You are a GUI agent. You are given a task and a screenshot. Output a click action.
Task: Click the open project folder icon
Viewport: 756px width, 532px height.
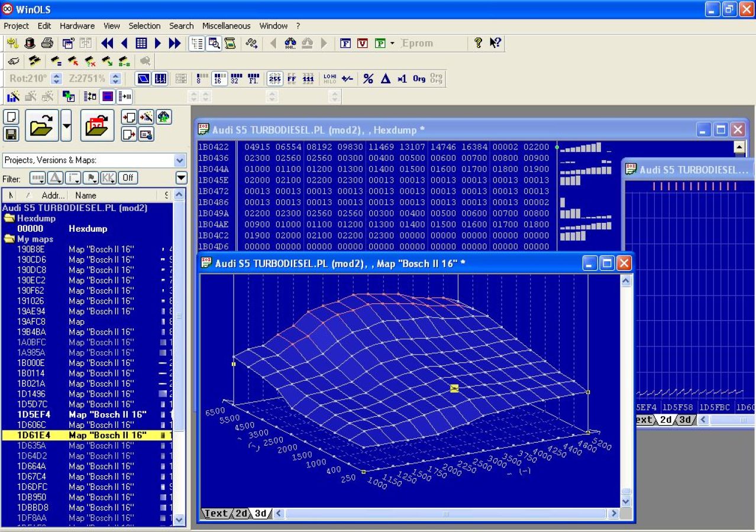click(41, 125)
